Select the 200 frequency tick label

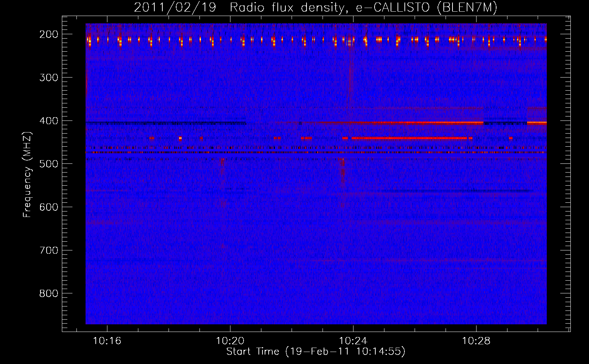point(48,34)
